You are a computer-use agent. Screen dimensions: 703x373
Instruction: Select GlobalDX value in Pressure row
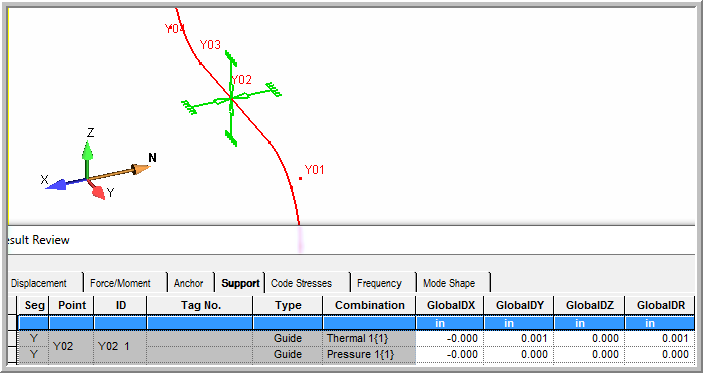click(451, 354)
